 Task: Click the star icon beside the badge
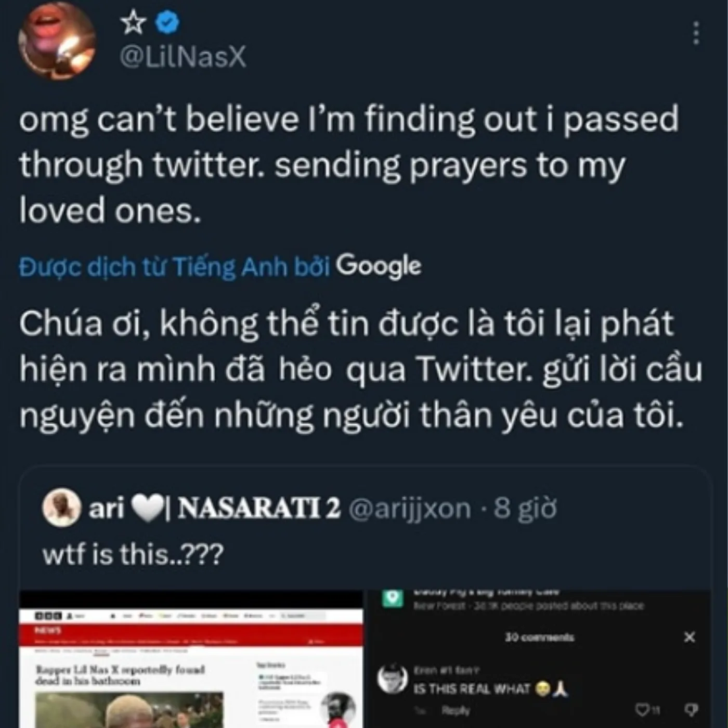pyautogui.click(x=133, y=23)
